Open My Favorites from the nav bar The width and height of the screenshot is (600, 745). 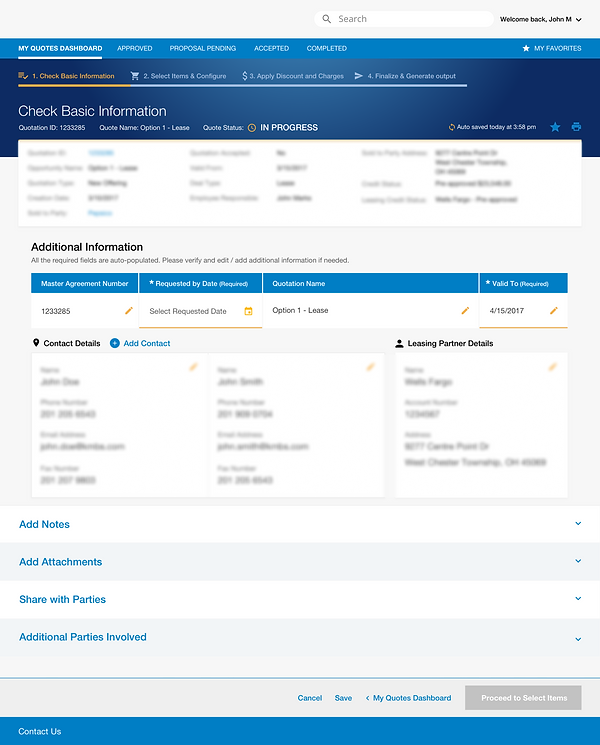coord(552,48)
